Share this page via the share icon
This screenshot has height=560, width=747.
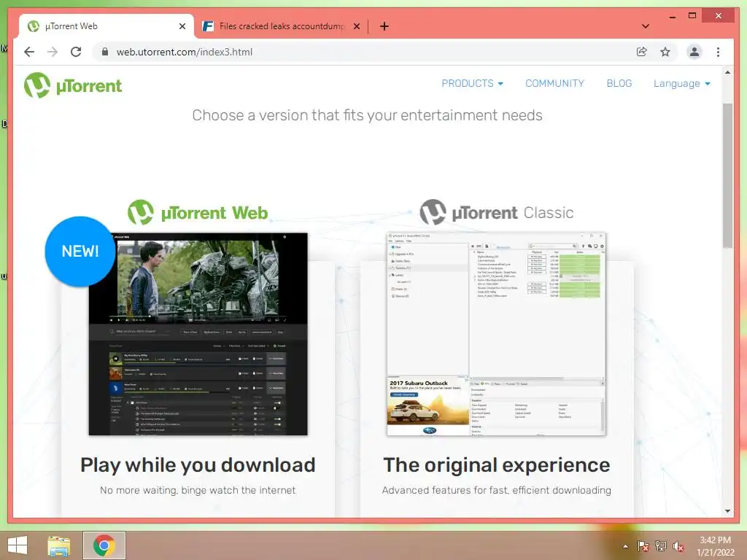pyautogui.click(x=642, y=52)
